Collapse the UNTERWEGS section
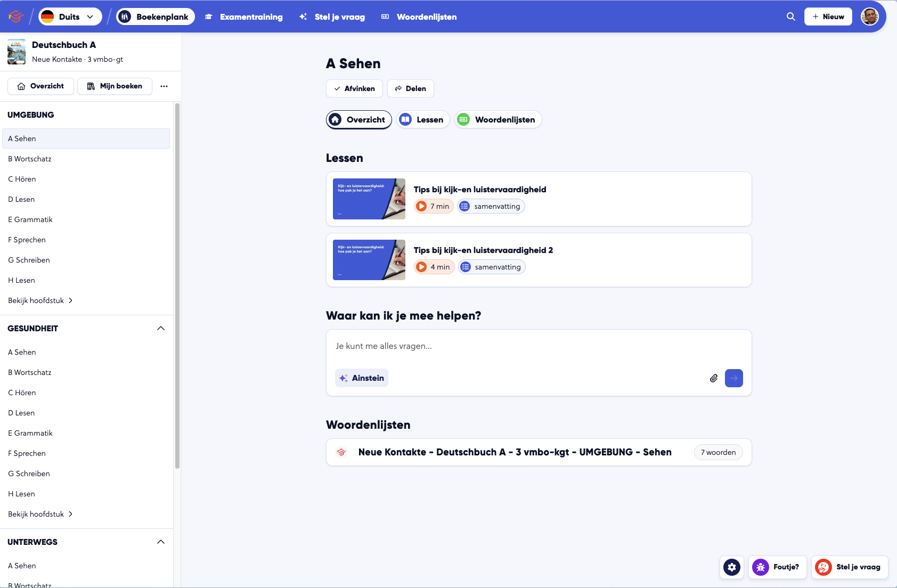897x588 pixels. coord(161,542)
